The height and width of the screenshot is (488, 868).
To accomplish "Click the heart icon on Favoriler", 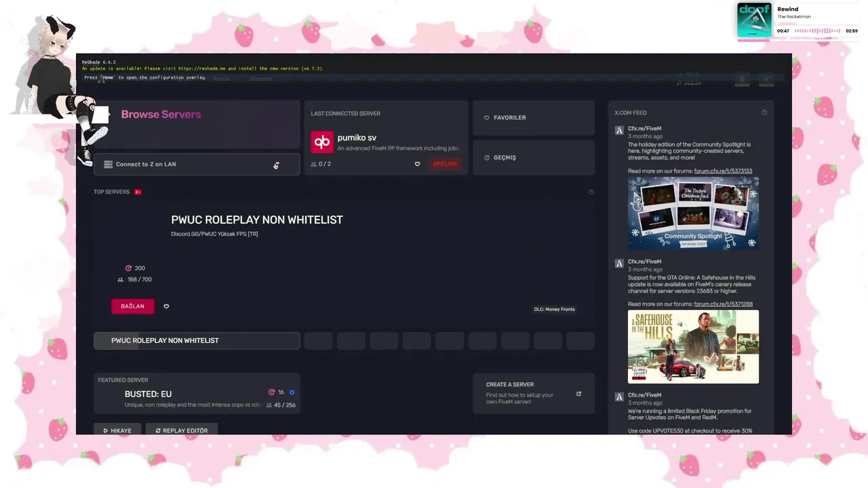I will pos(486,118).
